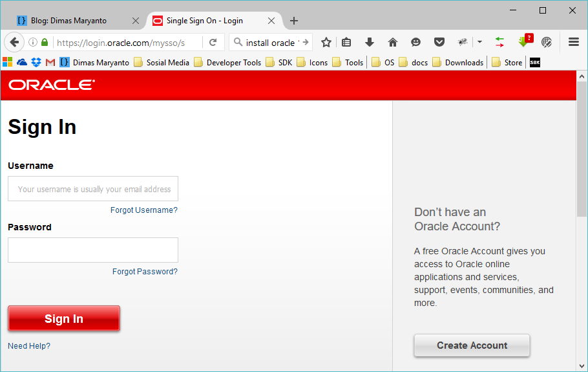
Task: Open the Dimas Maryanto bookmark
Action: [94, 62]
